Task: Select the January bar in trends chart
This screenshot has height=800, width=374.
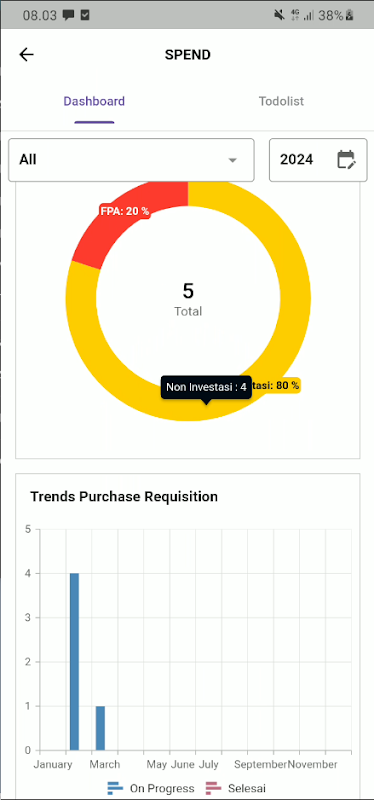Action: [74, 662]
